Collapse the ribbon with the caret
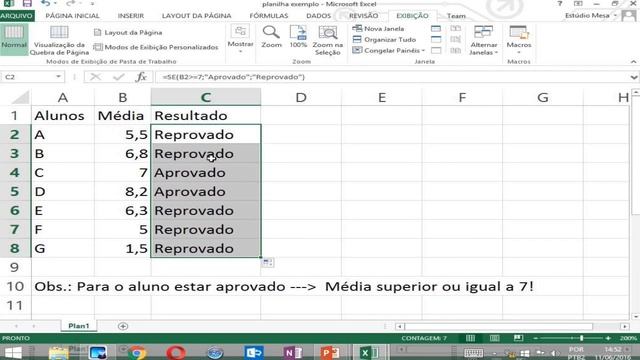640x360 pixels. click(x=633, y=62)
